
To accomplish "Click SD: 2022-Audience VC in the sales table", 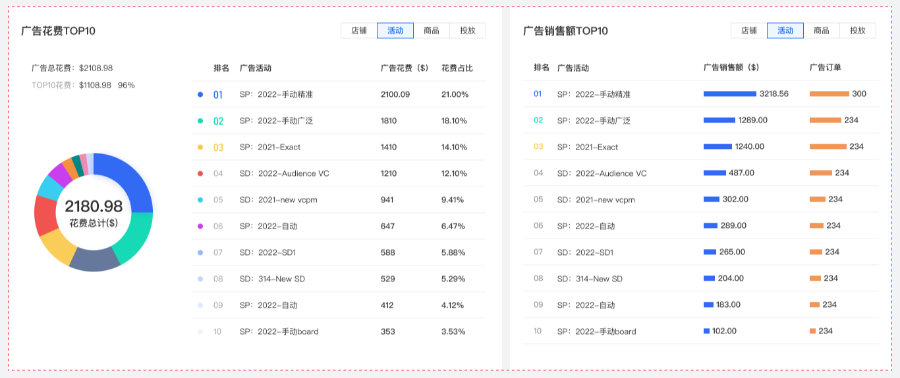I will 602,173.
